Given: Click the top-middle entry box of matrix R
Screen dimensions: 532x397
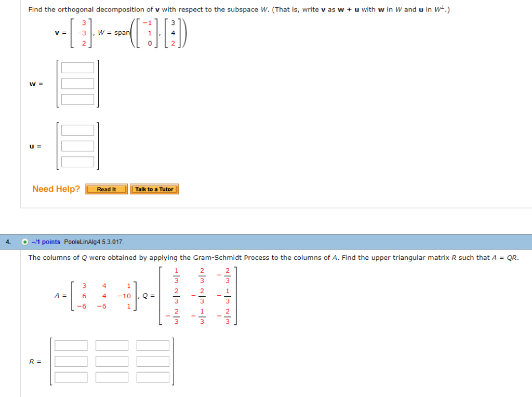Looking at the screenshot, I should click(x=112, y=345).
